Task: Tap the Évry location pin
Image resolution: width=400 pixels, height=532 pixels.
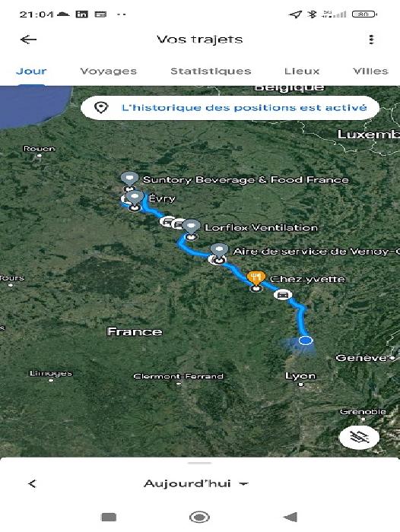Action: click(135, 198)
